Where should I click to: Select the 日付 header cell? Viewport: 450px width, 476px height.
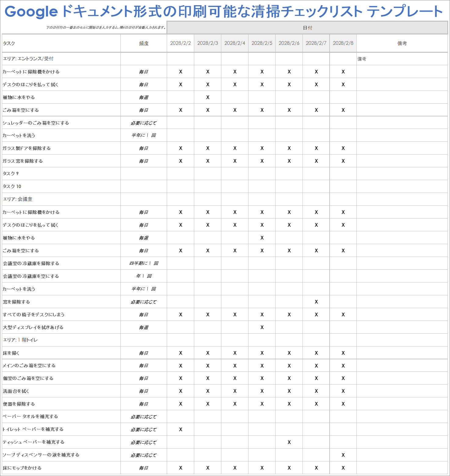pos(307,28)
